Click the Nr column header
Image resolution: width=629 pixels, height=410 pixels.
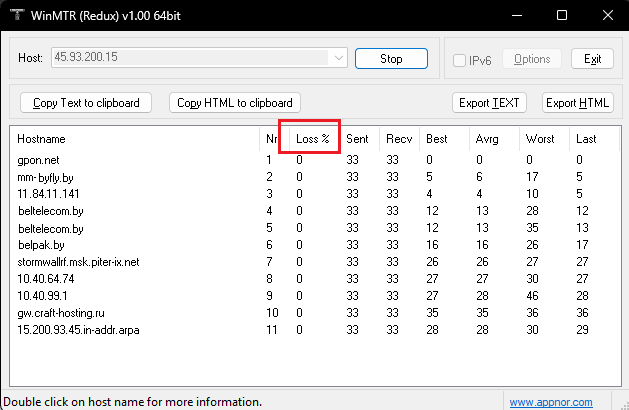[272, 139]
